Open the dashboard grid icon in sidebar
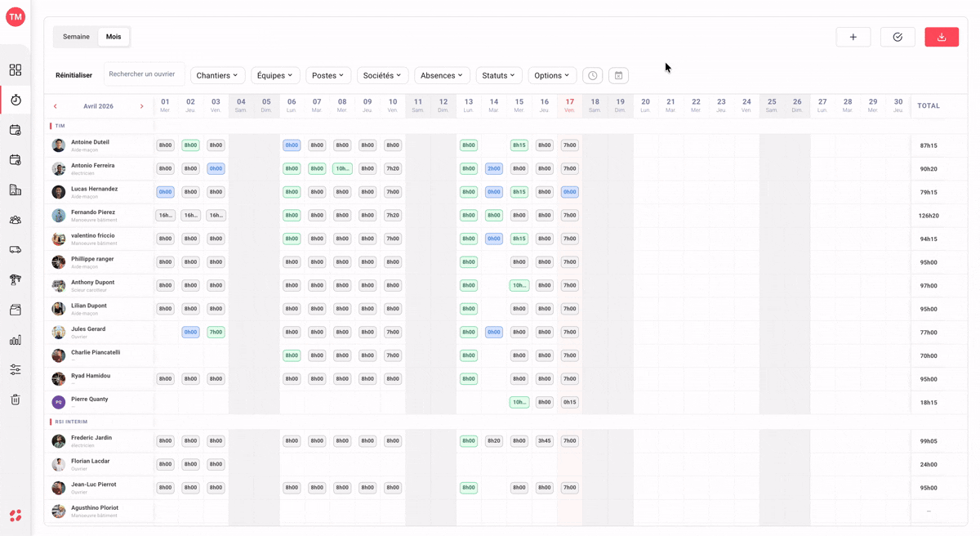The height and width of the screenshot is (536, 980). (16, 70)
